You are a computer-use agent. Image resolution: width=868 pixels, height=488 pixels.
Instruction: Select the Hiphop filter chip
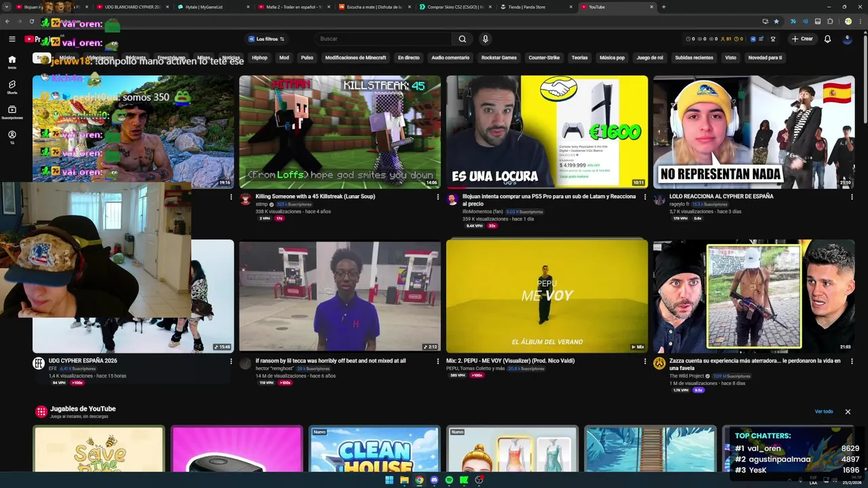point(260,58)
